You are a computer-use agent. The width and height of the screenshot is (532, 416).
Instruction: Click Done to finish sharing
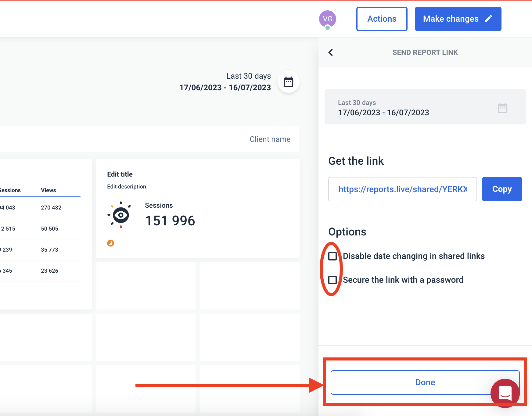pos(425,382)
